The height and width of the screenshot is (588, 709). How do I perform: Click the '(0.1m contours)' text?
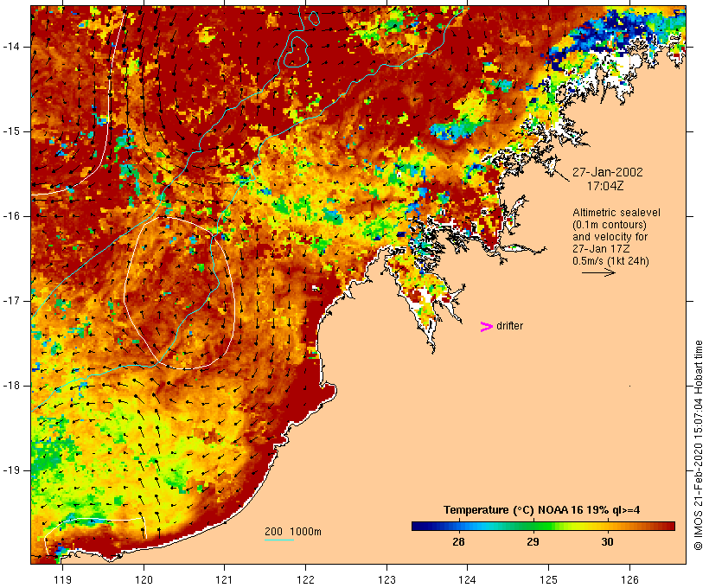click(x=610, y=225)
